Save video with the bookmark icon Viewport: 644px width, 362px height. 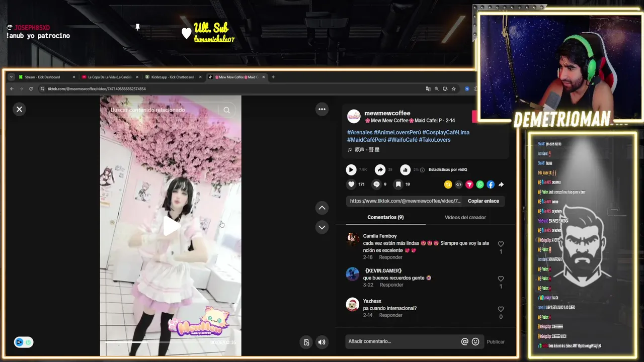coord(398,185)
